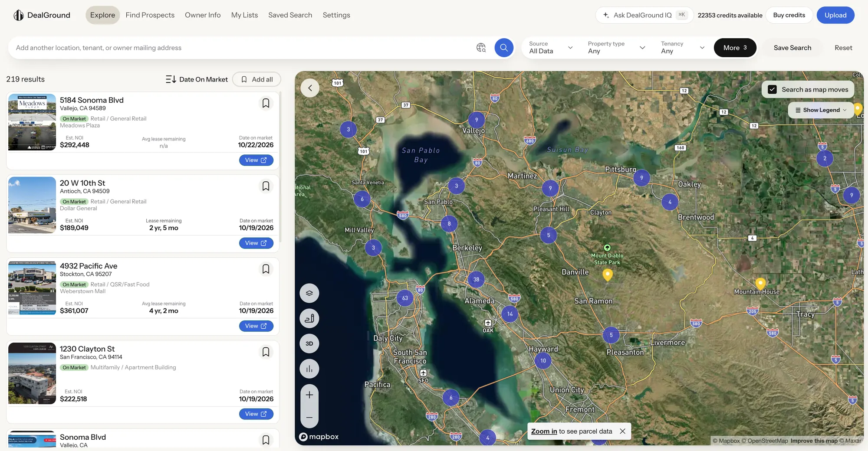Click the Buy credits button
The width and height of the screenshot is (868, 451).
pos(789,15)
